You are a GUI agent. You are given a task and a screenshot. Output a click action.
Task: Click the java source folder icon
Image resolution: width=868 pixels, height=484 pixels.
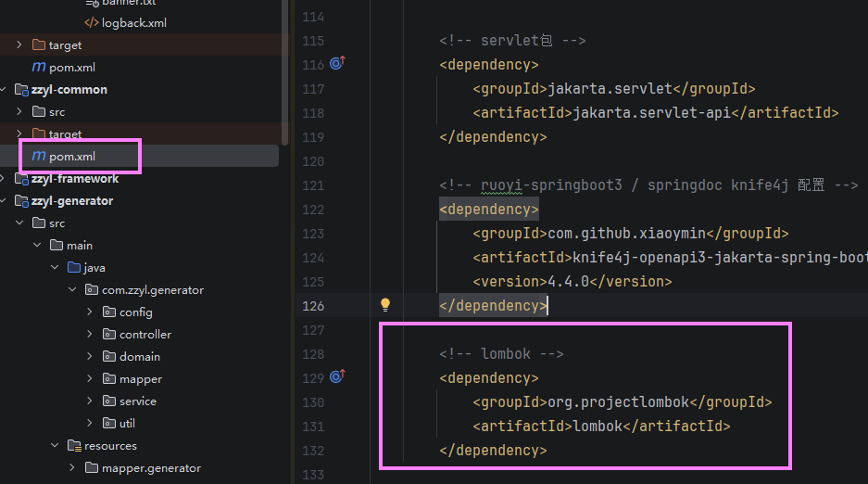tap(74, 267)
